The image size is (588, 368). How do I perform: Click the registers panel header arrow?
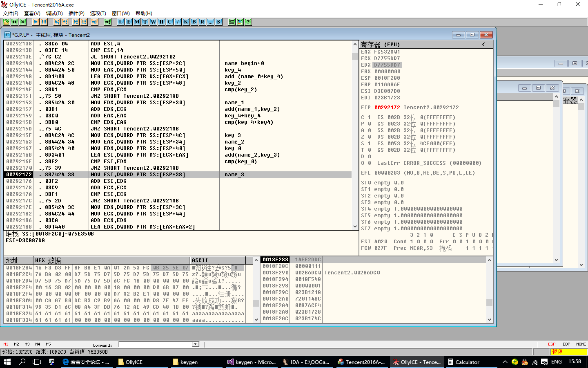(x=483, y=44)
